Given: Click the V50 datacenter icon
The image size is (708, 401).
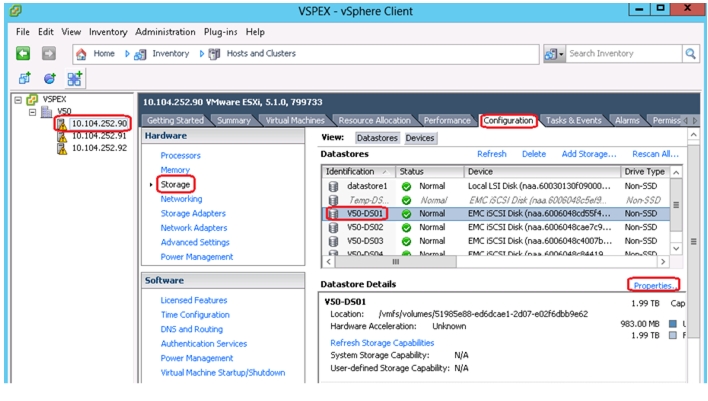Looking at the screenshot, I should [46, 111].
